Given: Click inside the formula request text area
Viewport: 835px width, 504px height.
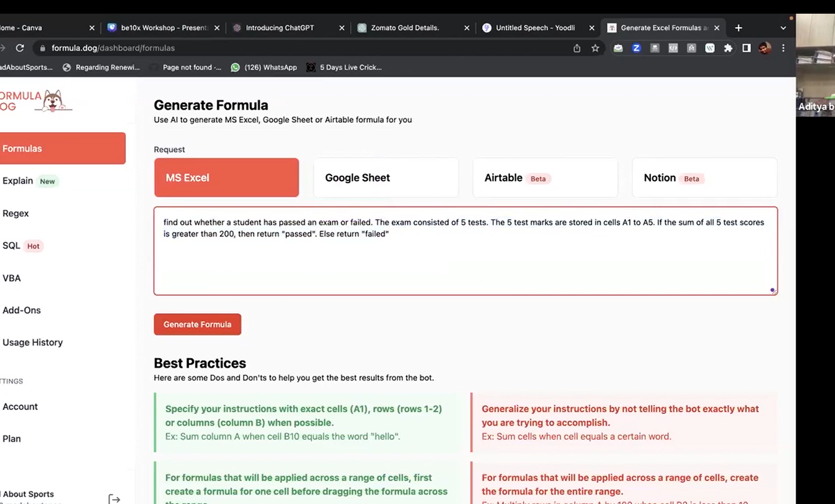Looking at the screenshot, I should (466, 251).
